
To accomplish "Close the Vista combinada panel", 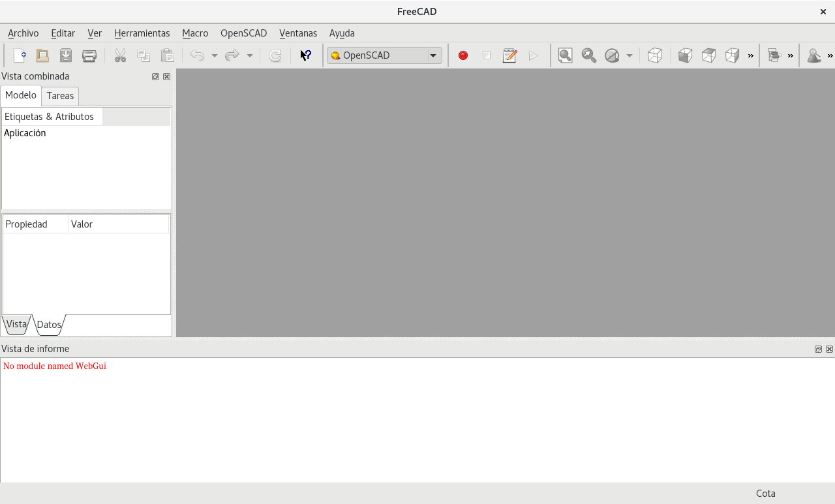I will coord(166,76).
